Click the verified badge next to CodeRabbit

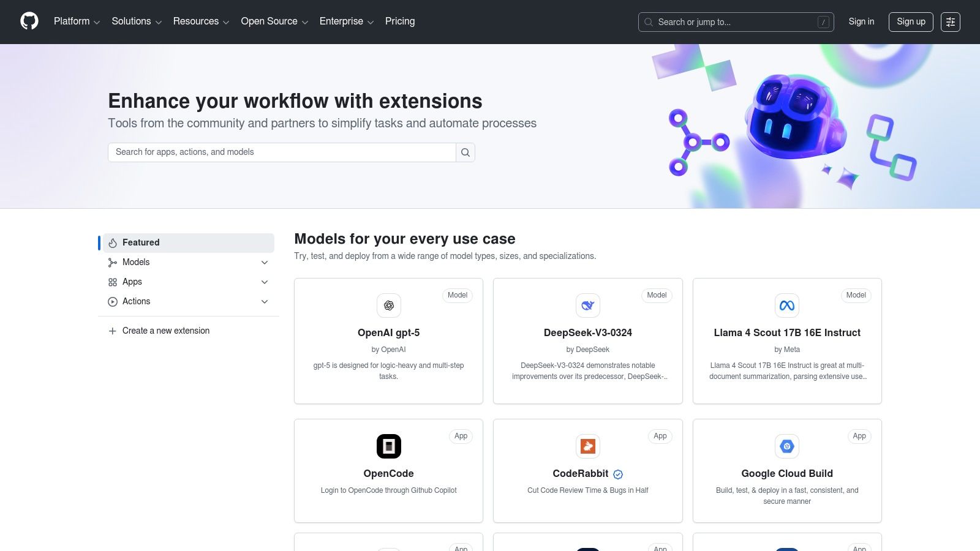tap(618, 474)
